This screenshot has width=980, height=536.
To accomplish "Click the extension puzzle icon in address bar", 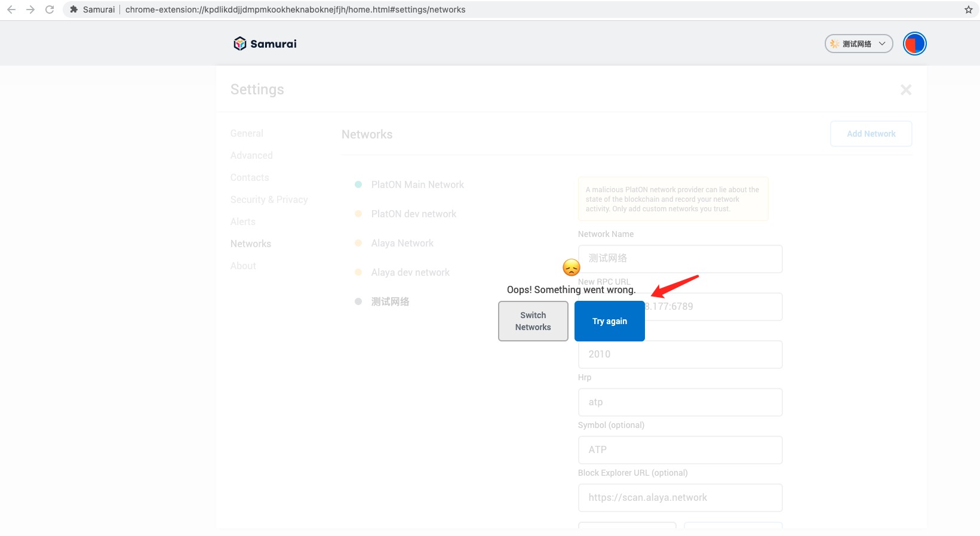I will coord(74,10).
